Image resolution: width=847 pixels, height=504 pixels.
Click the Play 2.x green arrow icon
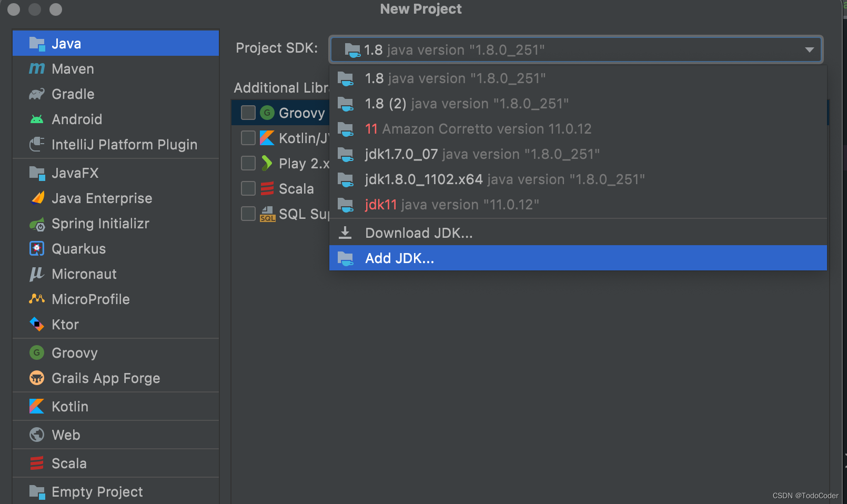[267, 163]
